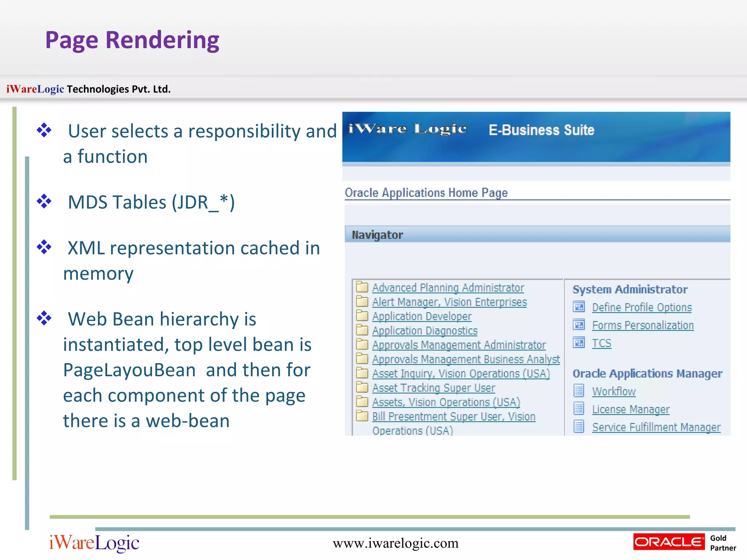Select Assets, Vision Operations (USA) link

(446, 402)
